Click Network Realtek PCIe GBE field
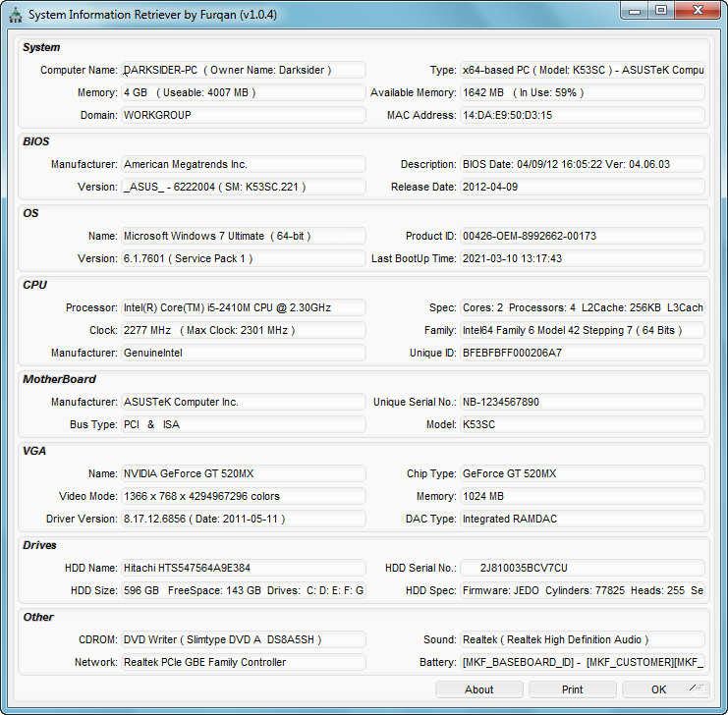 click(244, 662)
